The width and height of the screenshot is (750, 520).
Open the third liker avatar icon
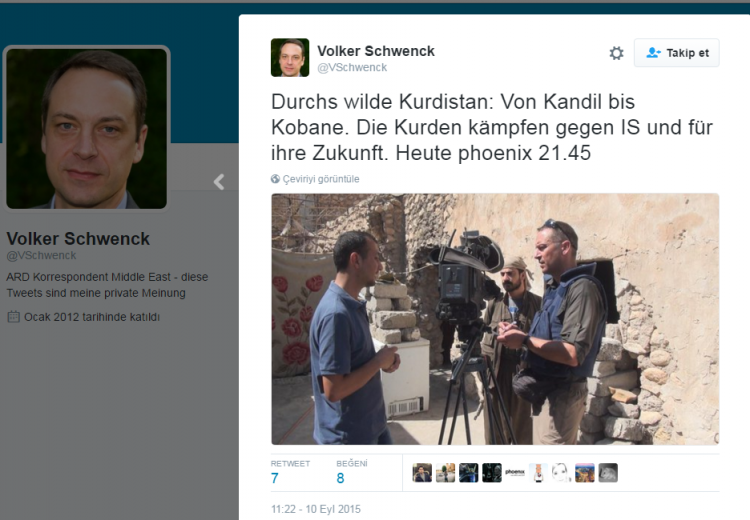pyautogui.click(x=468, y=473)
